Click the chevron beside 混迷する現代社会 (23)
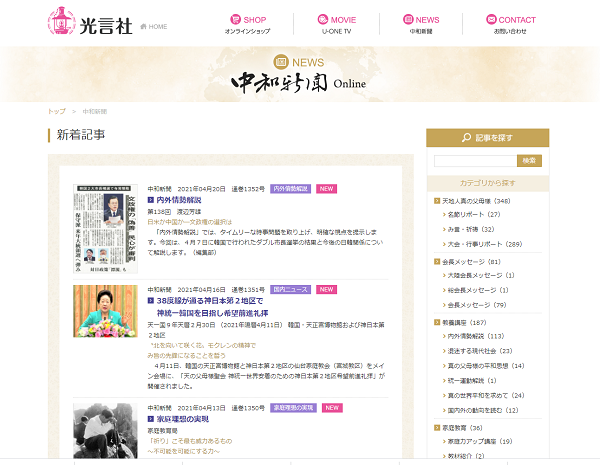Image resolution: width=600 pixels, height=465 pixels. [x=444, y=351]
